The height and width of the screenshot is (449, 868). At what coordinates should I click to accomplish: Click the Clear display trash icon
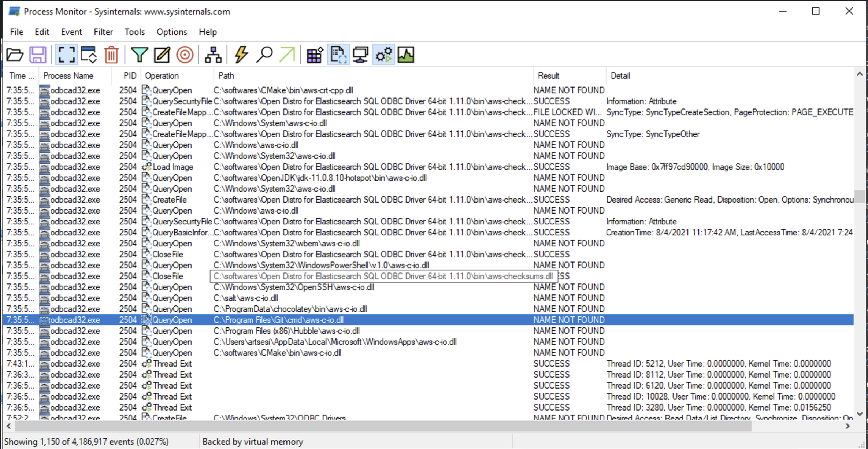click(111, 55)
